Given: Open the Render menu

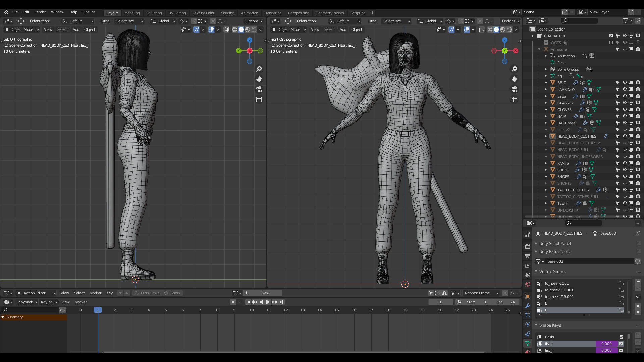Looking at the screenshot, I should [40, 12].
